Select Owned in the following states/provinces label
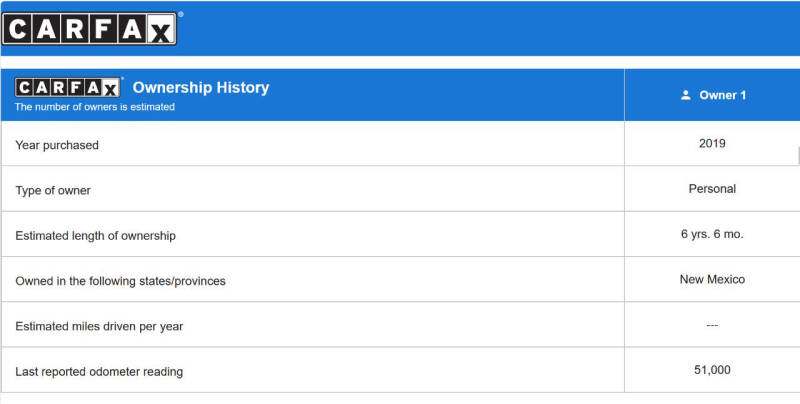 tap(120, 281)
